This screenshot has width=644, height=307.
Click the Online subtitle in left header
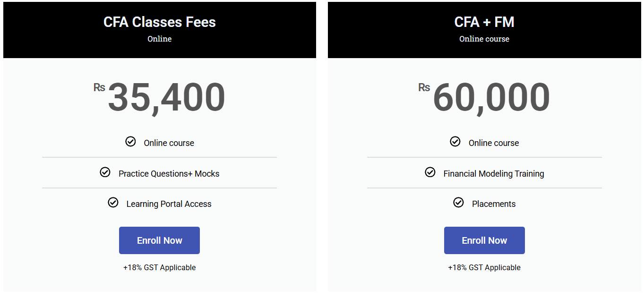point(160,39)
